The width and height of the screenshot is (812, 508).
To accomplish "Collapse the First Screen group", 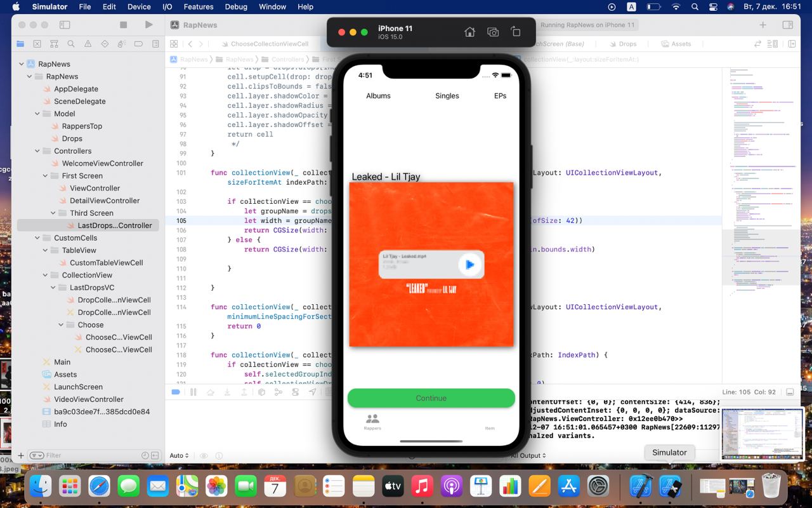I will tap(46, 176).
